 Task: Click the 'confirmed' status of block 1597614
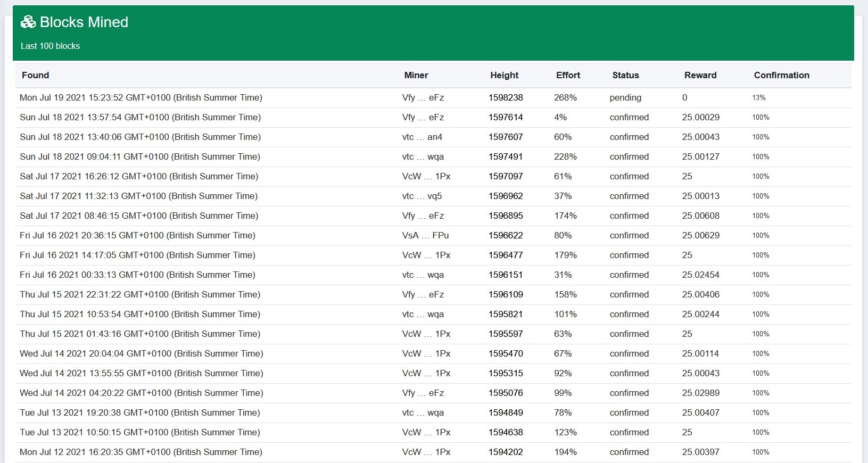pos(629,117)
